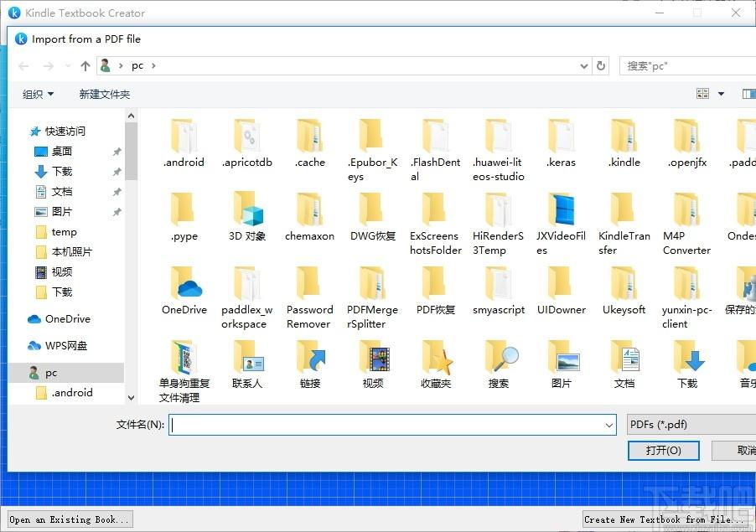Open the view options dropdown arrow

tap(722, 94)
